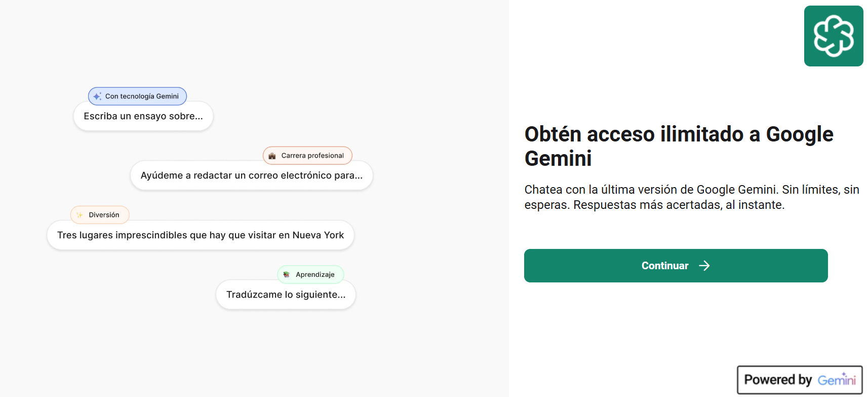Click the "Powered by" text in the badge

(778, 380)
